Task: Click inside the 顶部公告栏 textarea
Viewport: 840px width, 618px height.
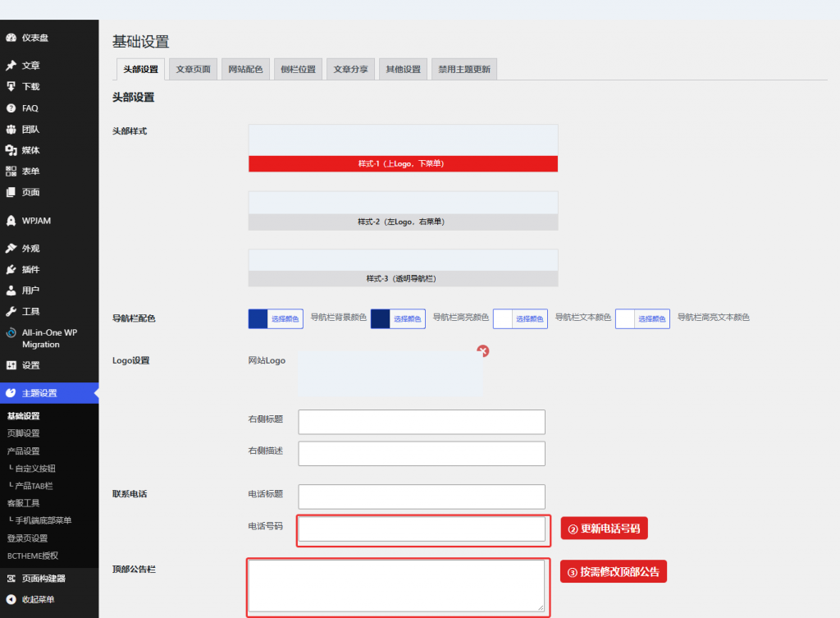Action: (x=396, y=586)
